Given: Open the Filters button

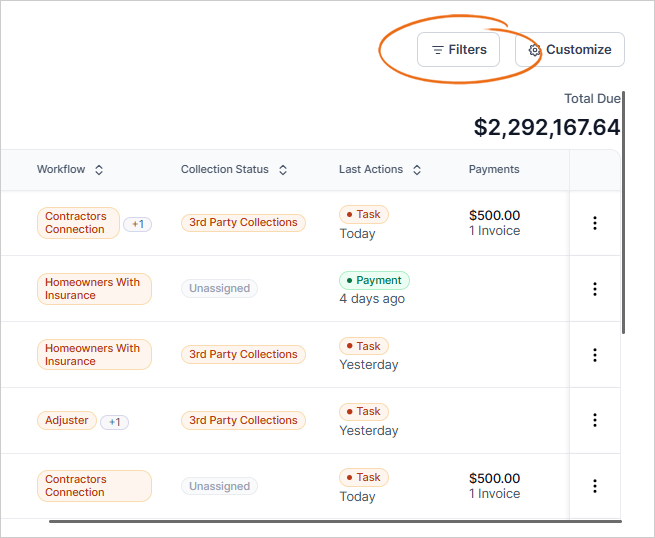Looking at the screenshot, I should (458, 50).
